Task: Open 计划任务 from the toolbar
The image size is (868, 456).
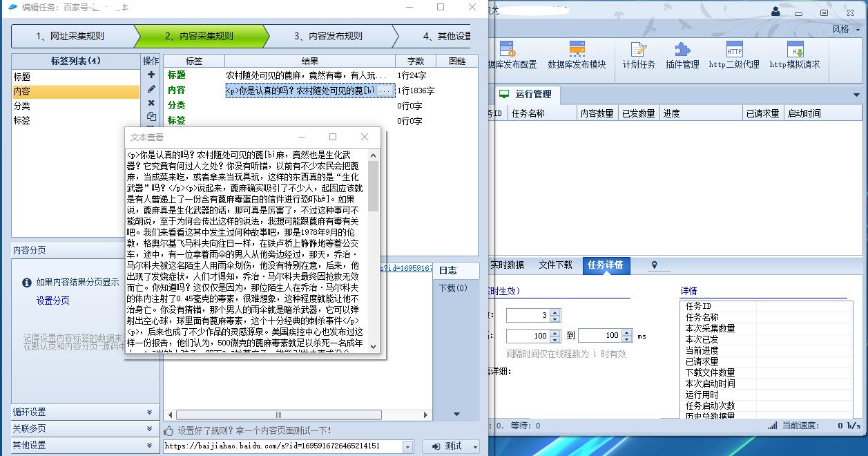Action: point(639,55)
